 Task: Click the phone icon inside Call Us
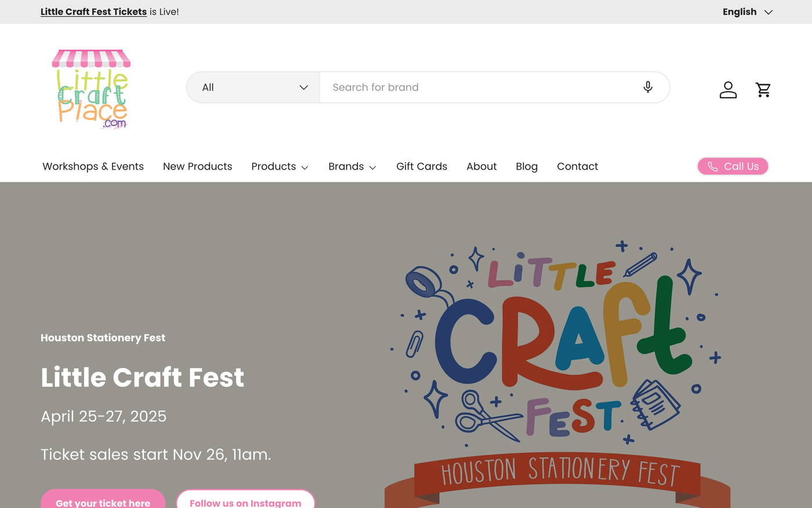tap(712, 166)
